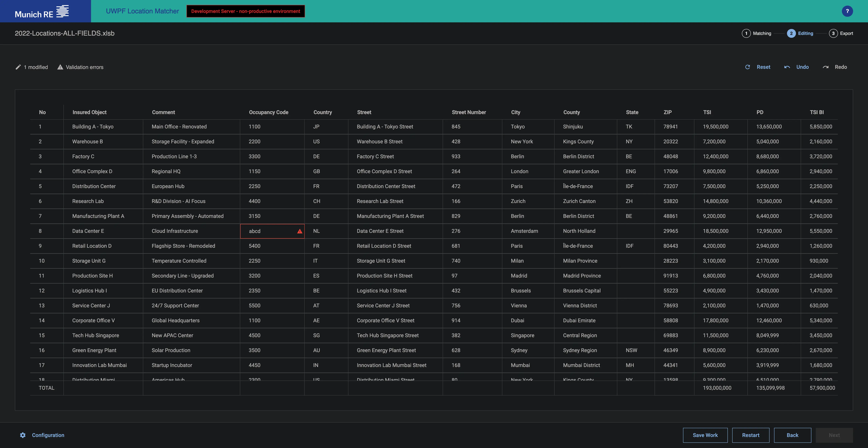Click the red warning triangle in abcd cell

tap(300, 231)
